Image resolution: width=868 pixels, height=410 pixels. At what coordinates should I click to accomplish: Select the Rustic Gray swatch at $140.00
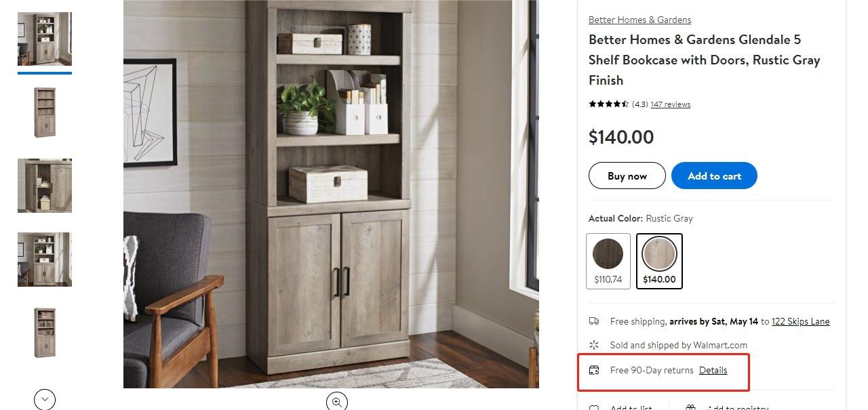click(659, 261)
